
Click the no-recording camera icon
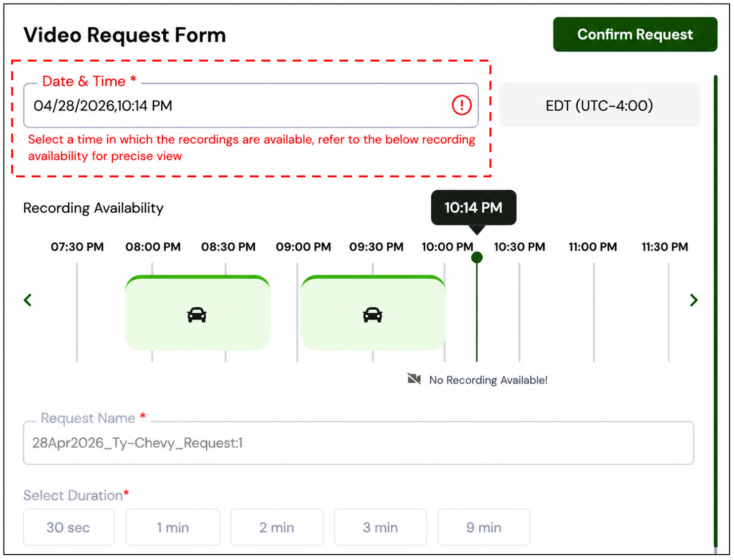pos(414,379)
